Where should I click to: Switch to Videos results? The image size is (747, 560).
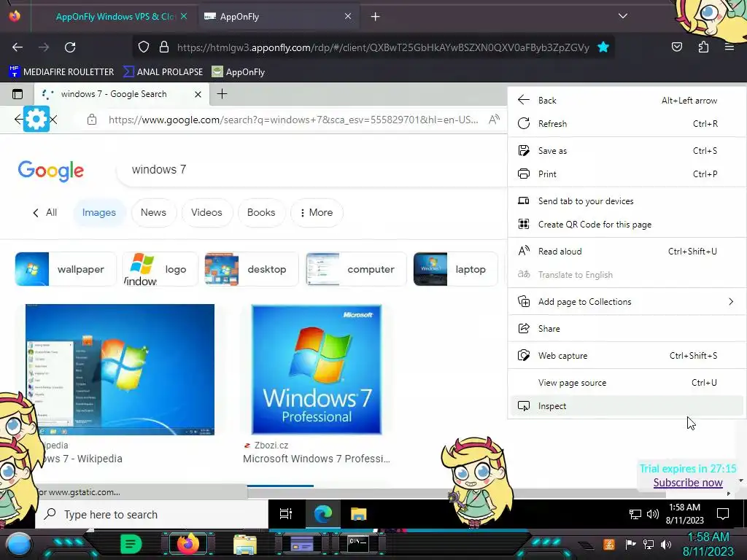[206, 212]
